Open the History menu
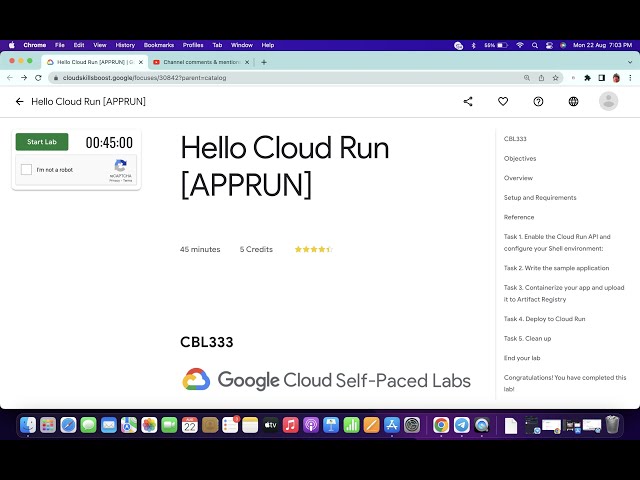 (125, 45)
